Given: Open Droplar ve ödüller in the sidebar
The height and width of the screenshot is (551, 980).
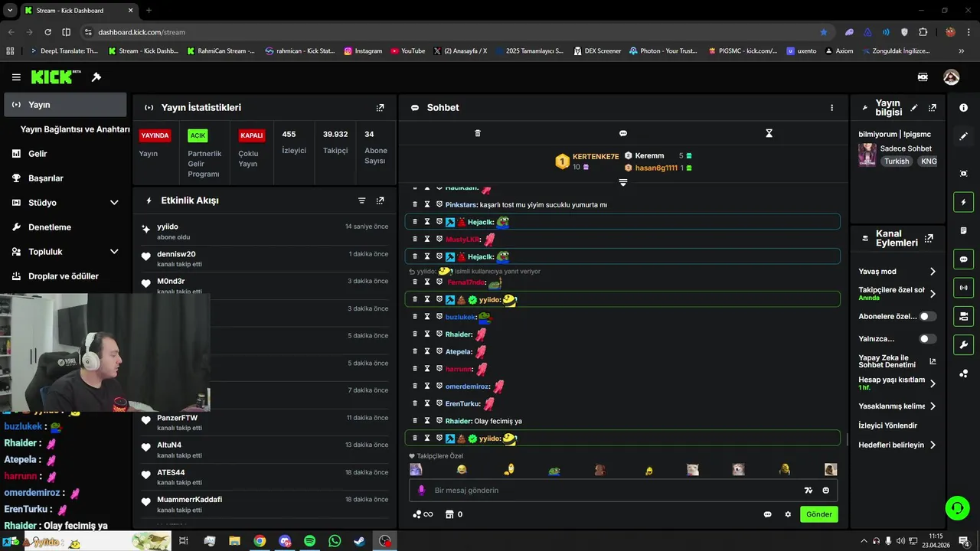Looking at the screenshot, I should click(x=65, y=276).
